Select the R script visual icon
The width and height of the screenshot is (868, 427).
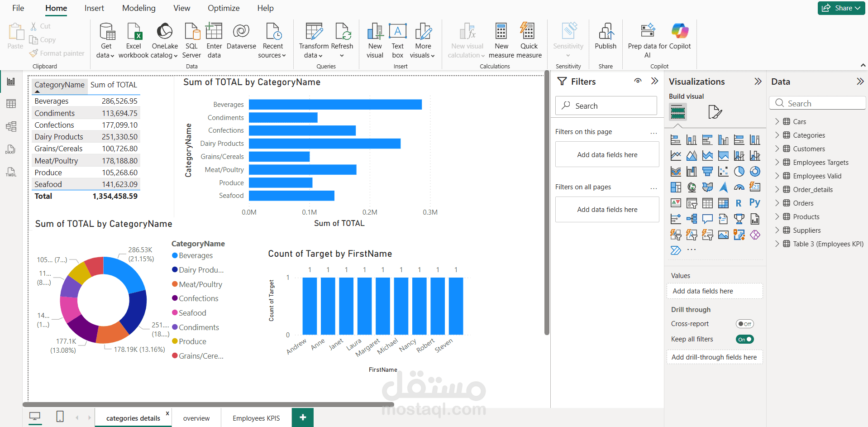click(739, 203)
